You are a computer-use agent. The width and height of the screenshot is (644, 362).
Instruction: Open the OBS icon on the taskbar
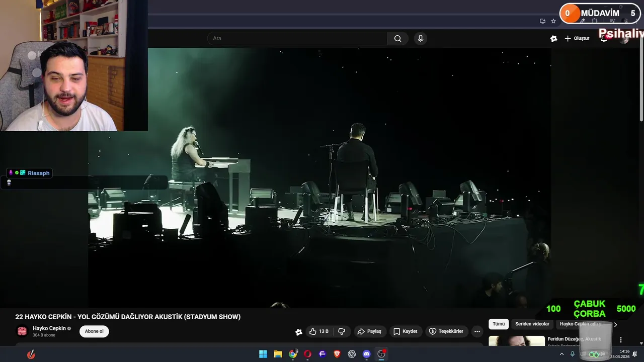tap(381, 354)
